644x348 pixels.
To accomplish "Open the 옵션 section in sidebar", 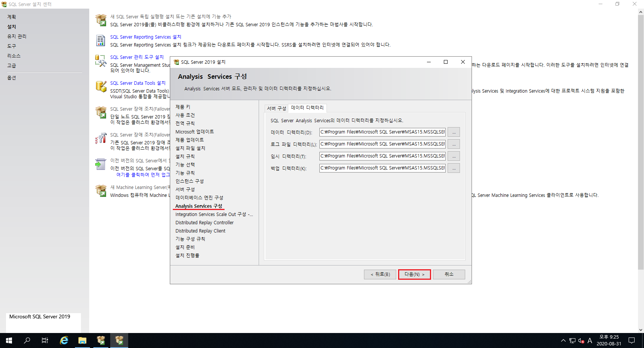I will (x=12, y=78).
